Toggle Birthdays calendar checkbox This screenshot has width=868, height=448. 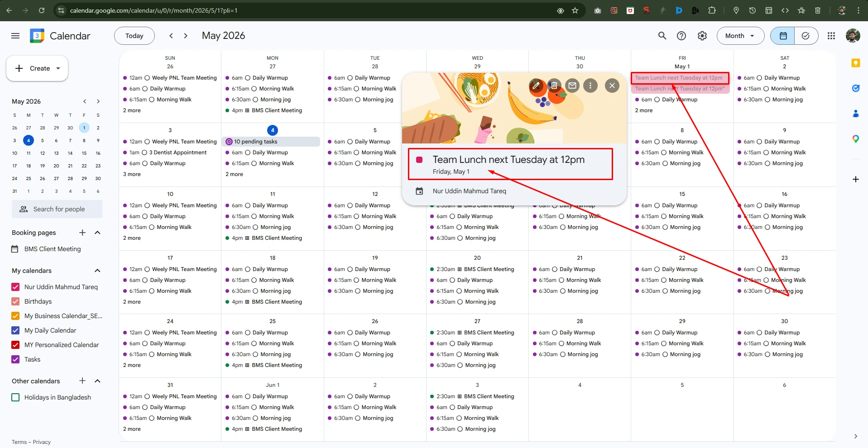coord(15,301)
